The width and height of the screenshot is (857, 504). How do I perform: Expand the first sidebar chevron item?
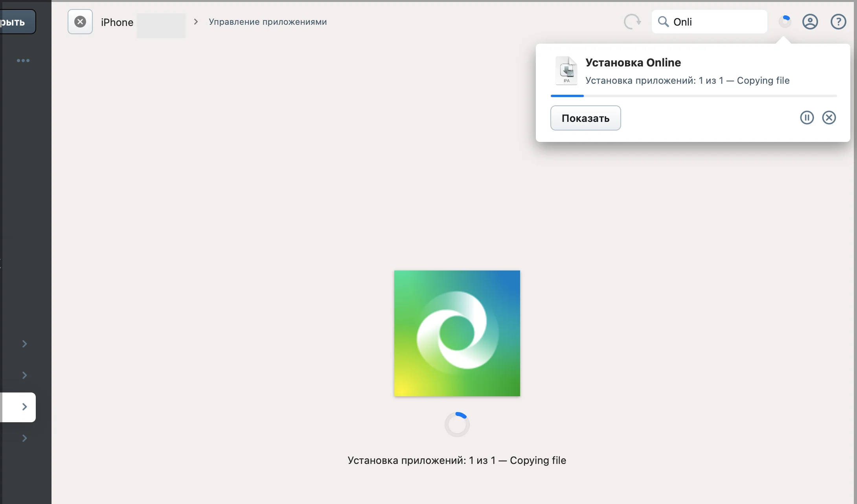point(24,344)
